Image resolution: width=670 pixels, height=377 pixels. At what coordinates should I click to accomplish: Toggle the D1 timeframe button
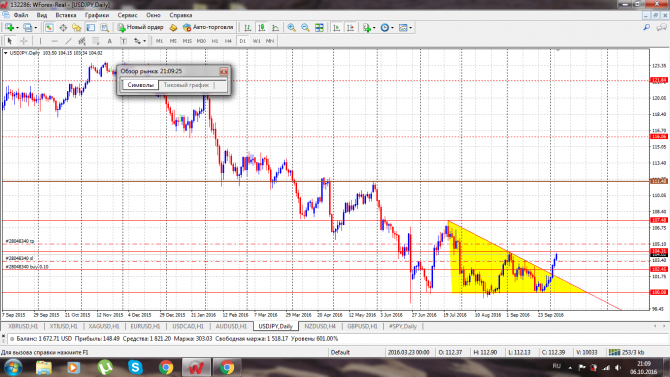pos(243,41)
